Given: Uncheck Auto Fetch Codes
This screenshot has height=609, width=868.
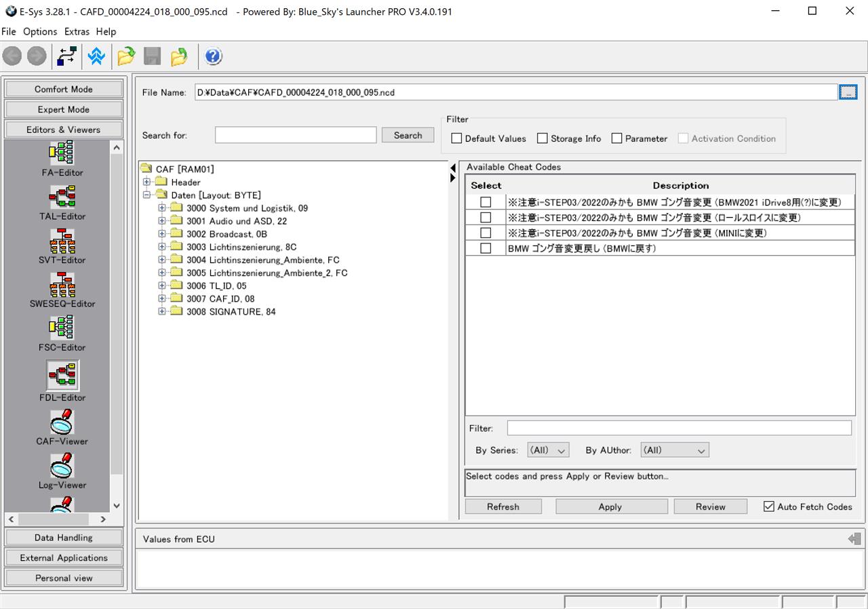Looking at the screenshot, I should [769, 507].
